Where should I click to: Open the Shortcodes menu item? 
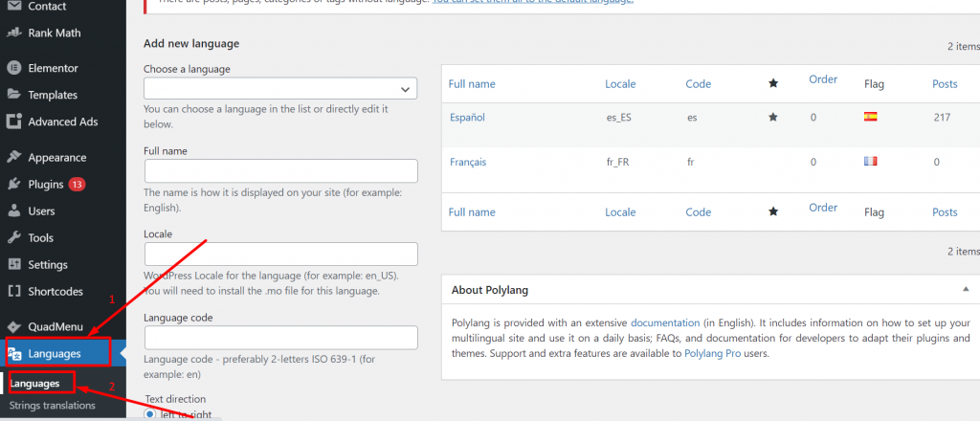click(56, 292)
